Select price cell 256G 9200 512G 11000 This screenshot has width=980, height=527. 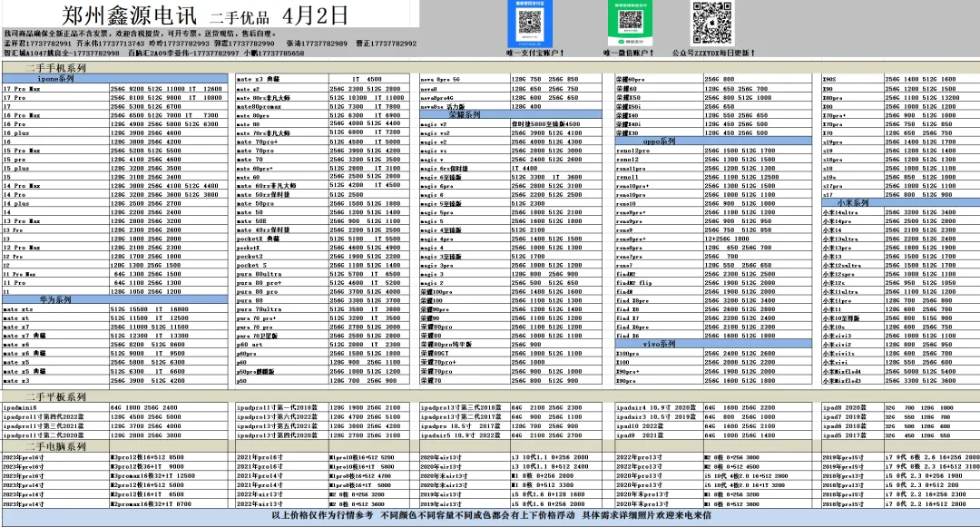(169, 89)
